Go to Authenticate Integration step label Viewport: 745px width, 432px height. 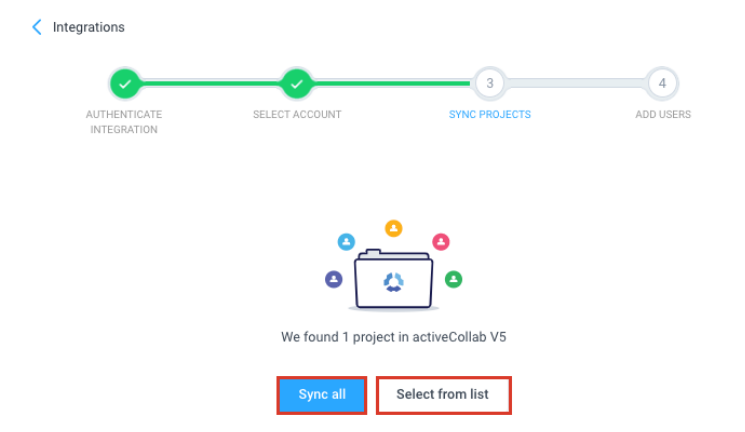[122, 122]
